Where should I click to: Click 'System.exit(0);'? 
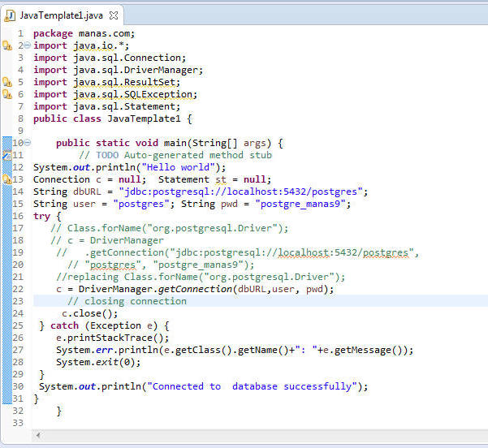(x=98, y=362)
